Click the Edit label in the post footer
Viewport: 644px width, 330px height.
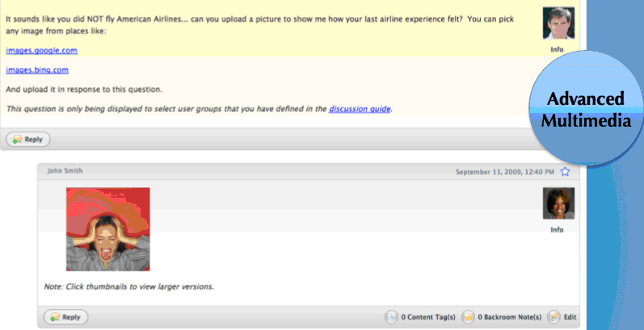point(570,317)
